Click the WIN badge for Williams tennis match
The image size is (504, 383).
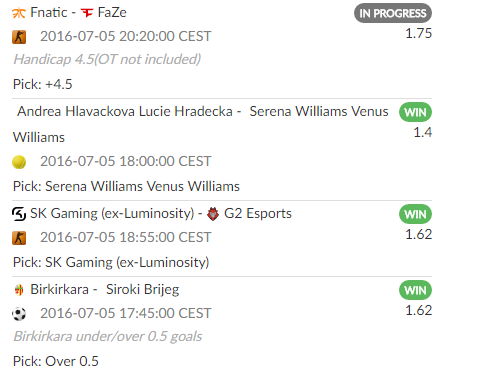click(415, 112)
